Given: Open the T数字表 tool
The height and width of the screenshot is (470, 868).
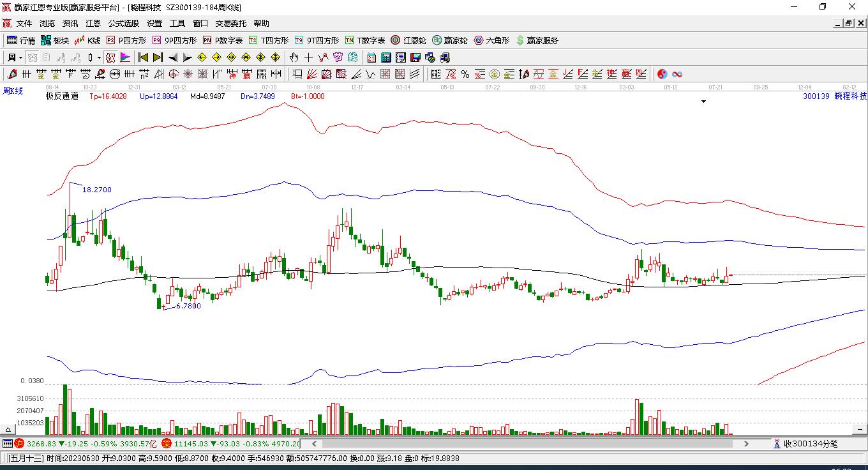Looking at the screenshot, I should (x=365, y=40).
